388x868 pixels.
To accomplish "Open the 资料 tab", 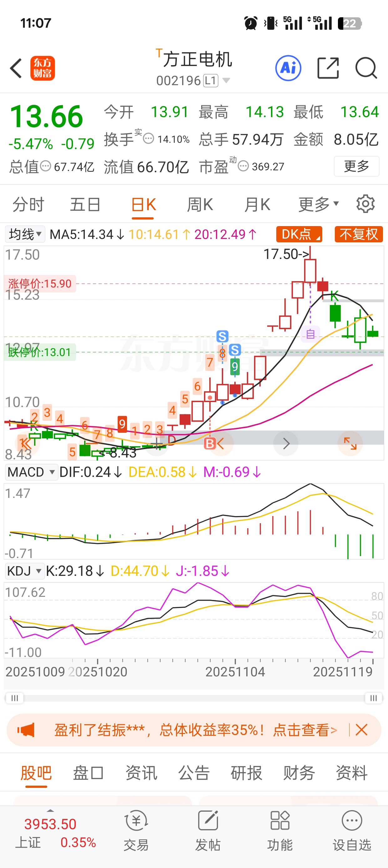I will (x=351, y=772).
